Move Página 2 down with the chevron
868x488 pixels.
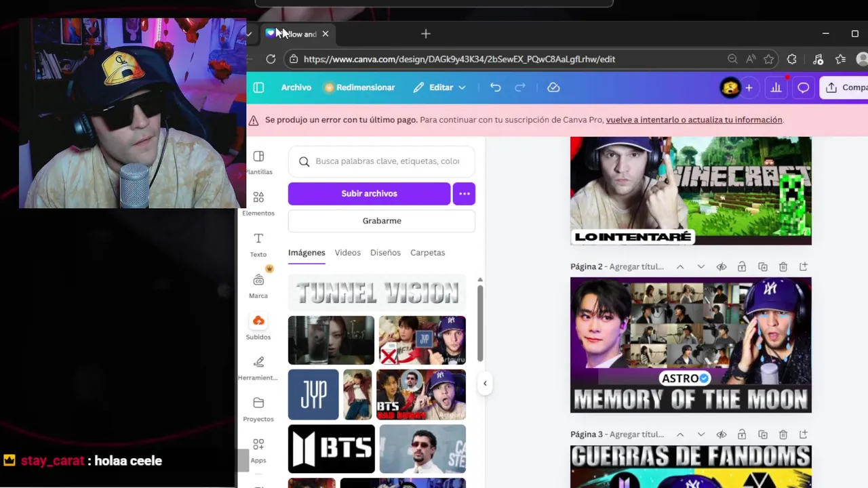point(701,267)
